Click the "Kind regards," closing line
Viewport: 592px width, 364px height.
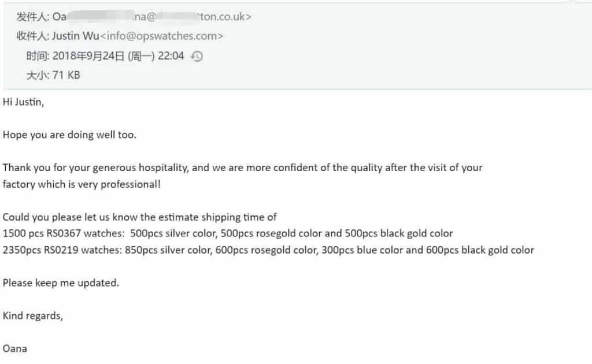coord(33,315)
